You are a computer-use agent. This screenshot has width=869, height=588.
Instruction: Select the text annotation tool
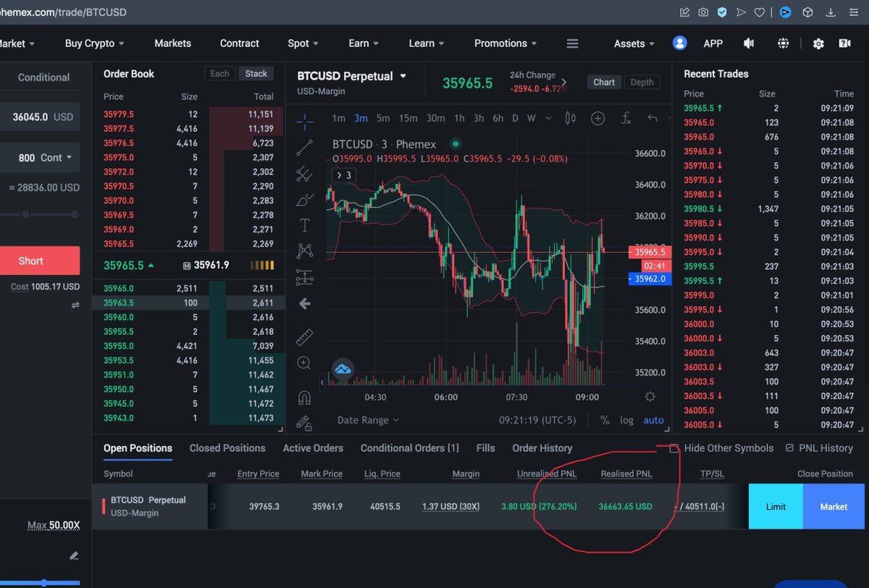[305, 225]
